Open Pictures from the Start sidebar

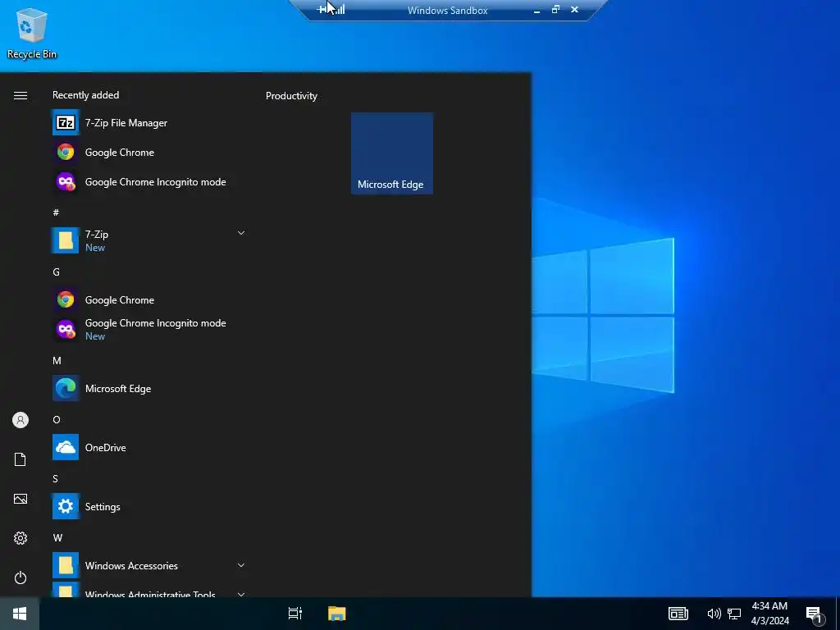pos(21,499)
